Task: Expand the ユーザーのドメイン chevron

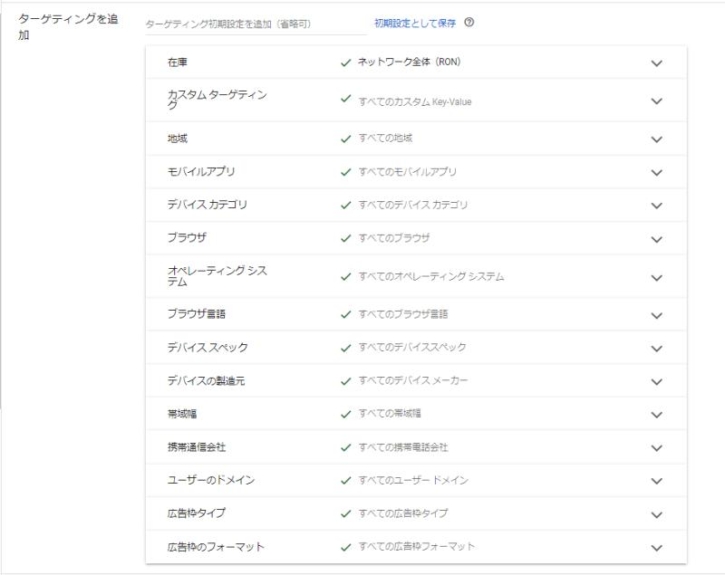Action: tap(657, 481)
